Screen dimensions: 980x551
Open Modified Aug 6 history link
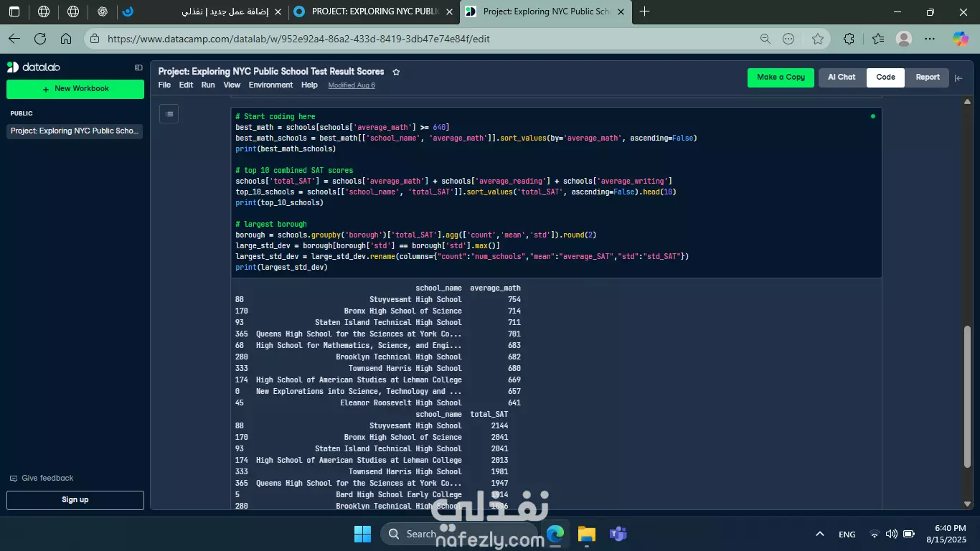(352, 85)
